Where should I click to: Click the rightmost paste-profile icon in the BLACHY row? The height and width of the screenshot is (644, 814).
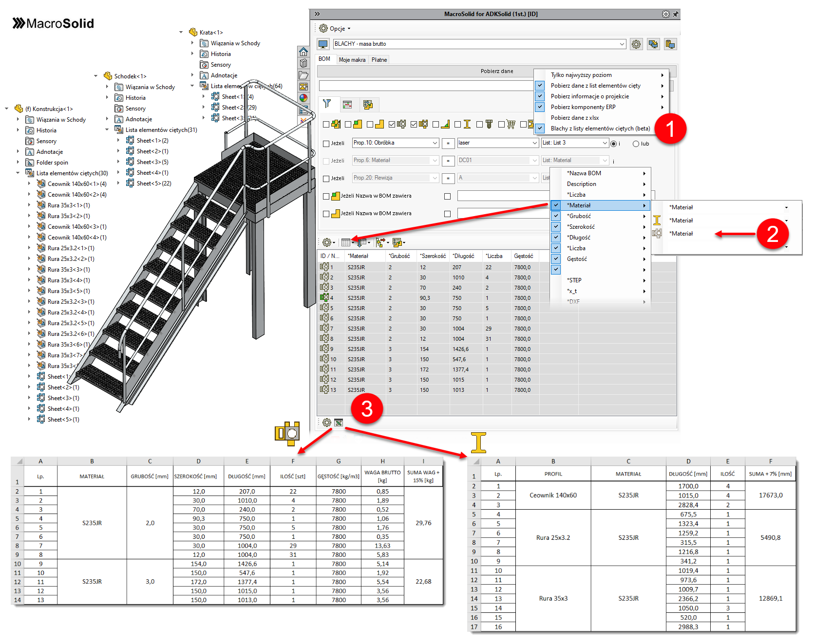[x=670, y=44]
